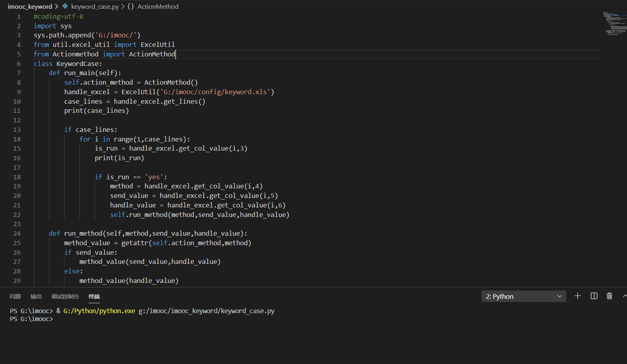Maximize panel with the up chevron
Screen dimensions: 627x364
625,296
